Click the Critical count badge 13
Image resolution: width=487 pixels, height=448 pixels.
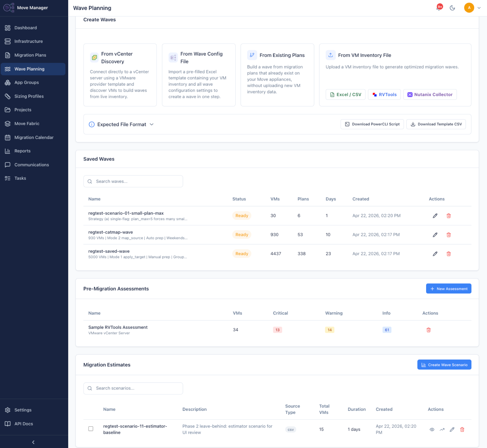tap(277, 330)
